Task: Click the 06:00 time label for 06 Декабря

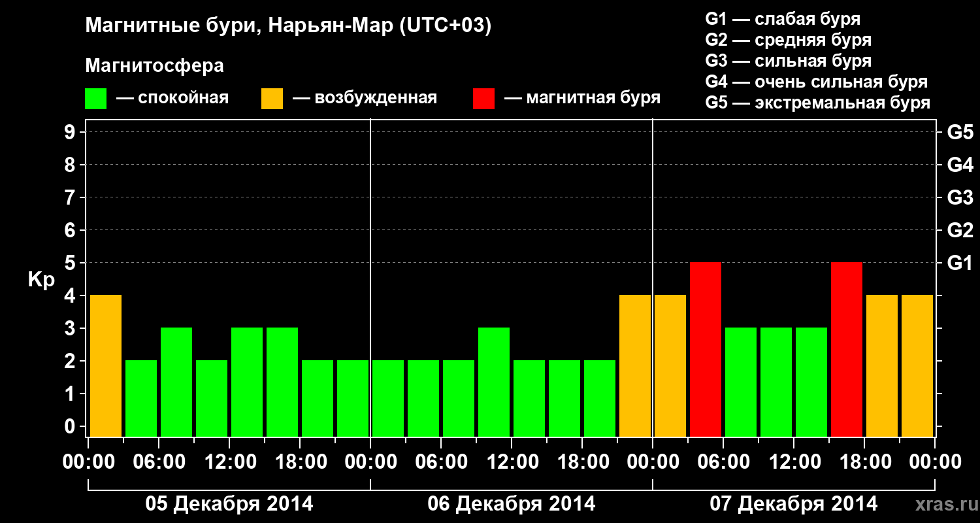Action: pos(441,462)
